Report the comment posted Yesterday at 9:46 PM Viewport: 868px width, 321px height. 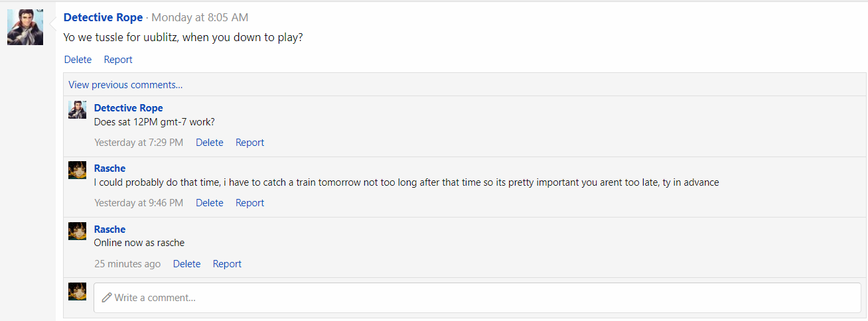click(250, 203)
